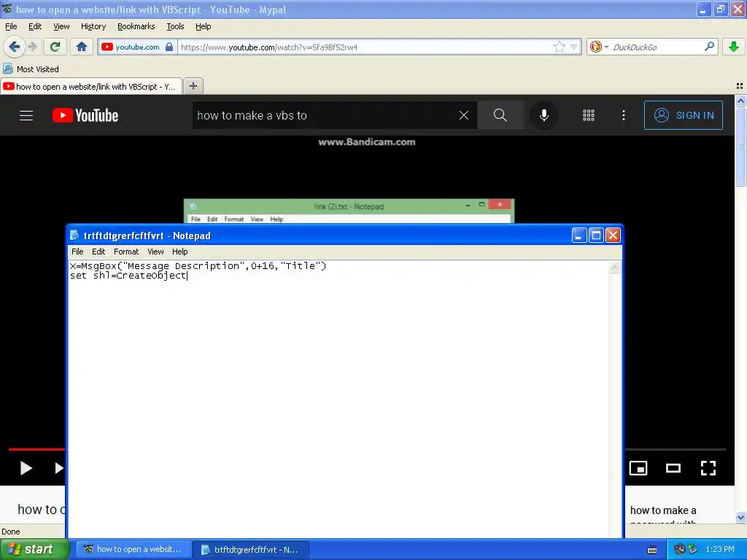
Task: Click the tab groups grid icon
Action: coord(740,86)
